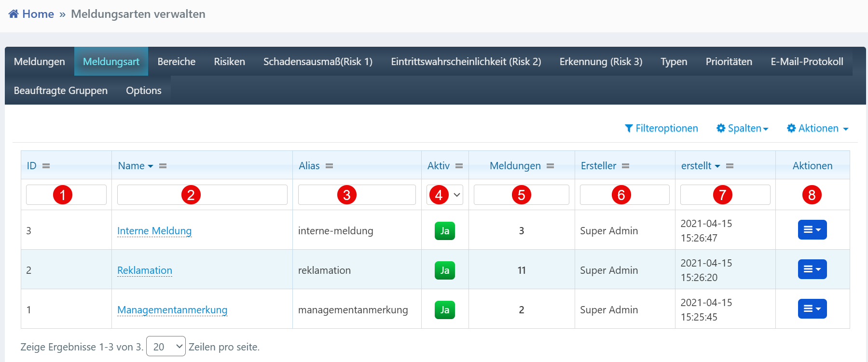Toggle the Ja status of Interne Meldung

click(x=444, y=231)
